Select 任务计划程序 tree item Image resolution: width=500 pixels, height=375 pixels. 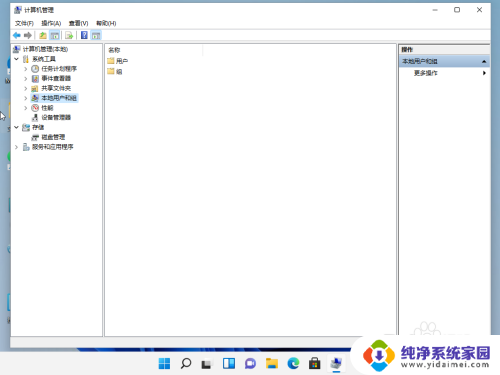(x=59, y=69)
